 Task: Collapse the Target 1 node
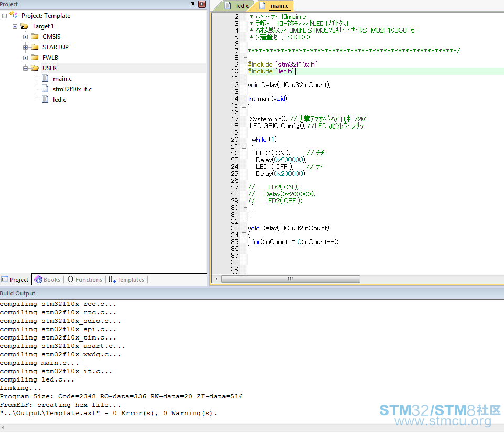point(15,26)
